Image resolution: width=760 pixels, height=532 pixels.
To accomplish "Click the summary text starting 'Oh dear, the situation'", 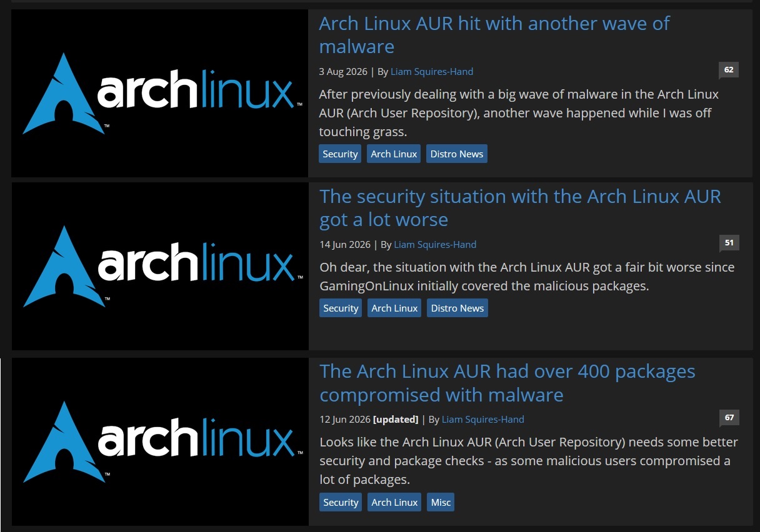I will click(527, 277).
